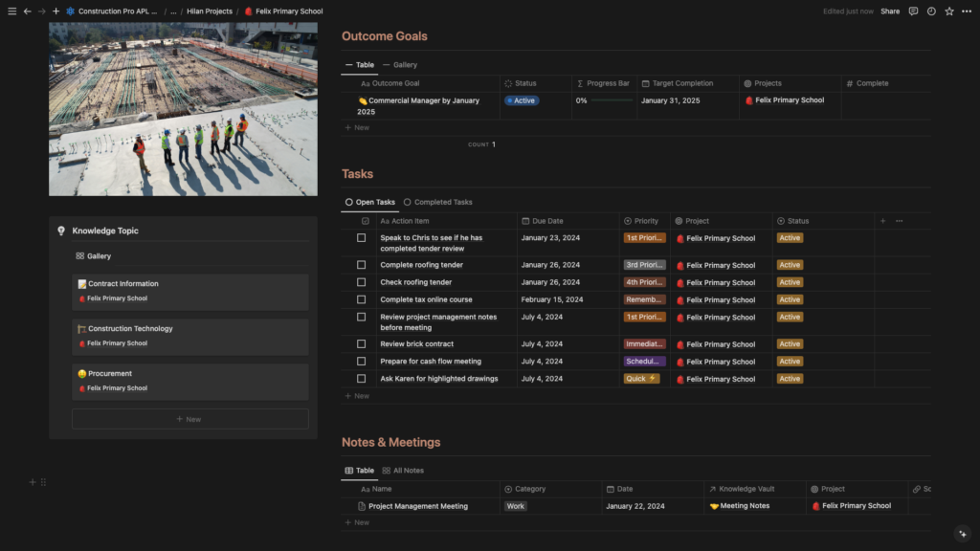This screenshot has height=551, width=980.
Task: Switch to the Completed Tasks tab
Action: tap(438, 202)
